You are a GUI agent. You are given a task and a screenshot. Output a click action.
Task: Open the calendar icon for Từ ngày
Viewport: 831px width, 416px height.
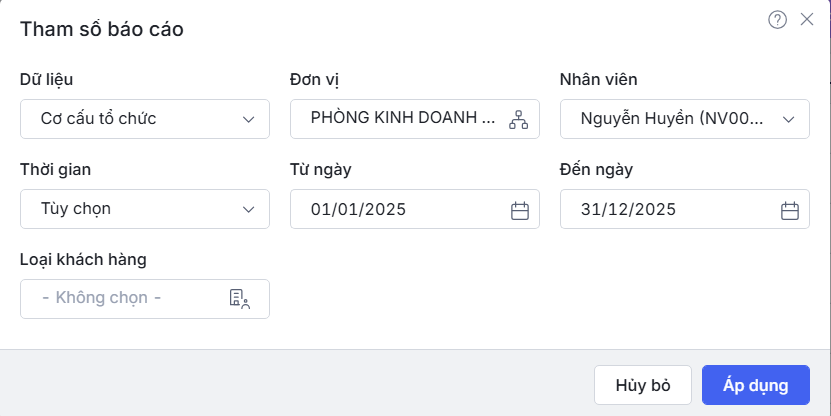[x=520, y=210]
